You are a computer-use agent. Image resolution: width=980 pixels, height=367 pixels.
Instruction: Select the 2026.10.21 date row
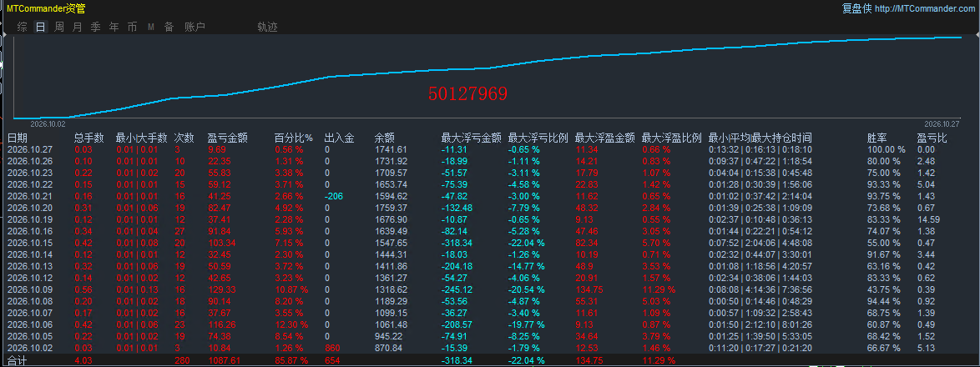[x=490, y=196]
